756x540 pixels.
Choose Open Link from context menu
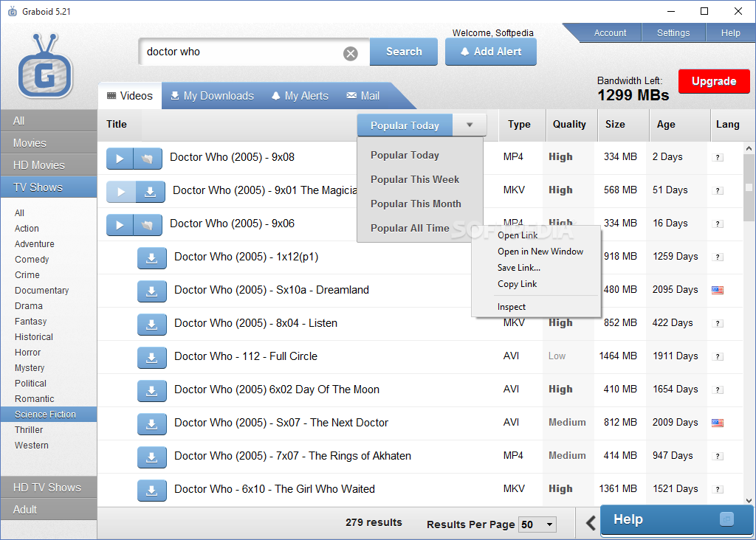(518, 235)
